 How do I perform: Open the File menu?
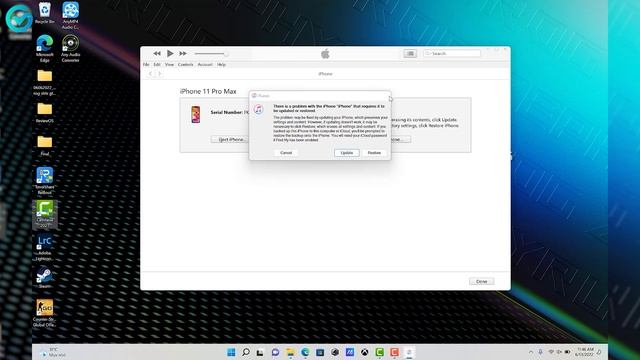(x=146, y=64)
